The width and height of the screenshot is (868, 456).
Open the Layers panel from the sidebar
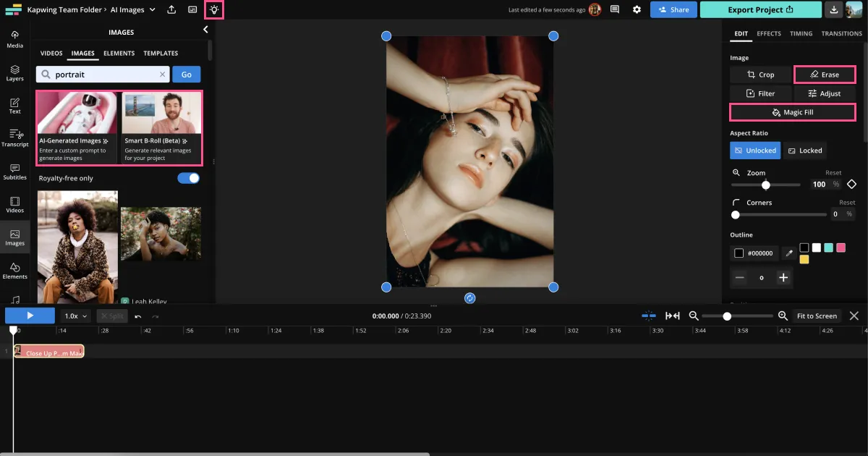coord(14,72)
